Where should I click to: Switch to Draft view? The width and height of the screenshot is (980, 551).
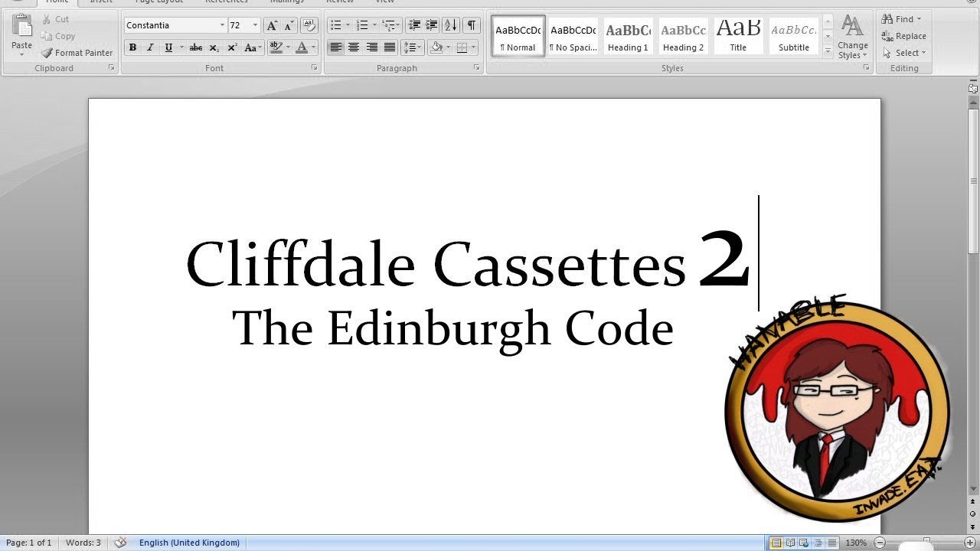[x=832, y=543]
